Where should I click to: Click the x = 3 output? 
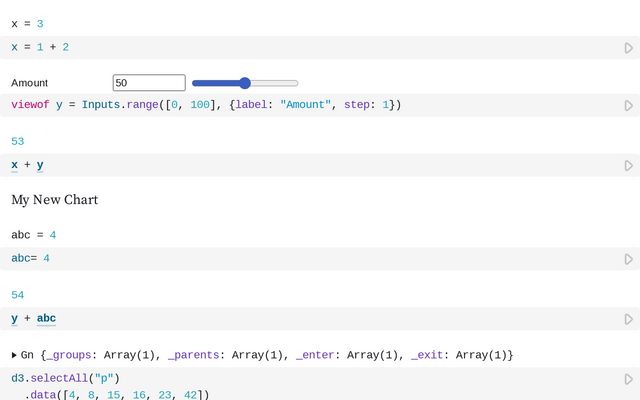click(x=27, y=23)
